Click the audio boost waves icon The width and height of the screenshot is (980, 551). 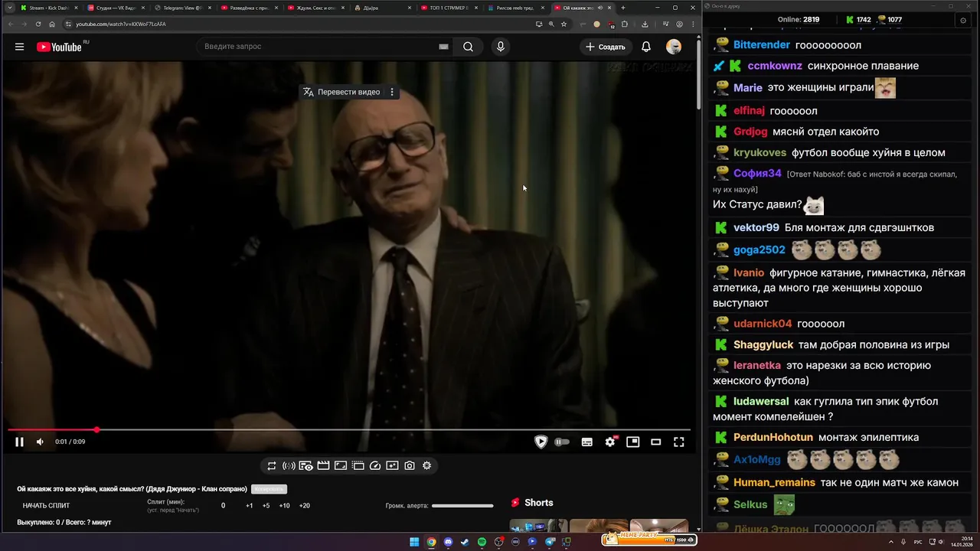click(289, 465)
